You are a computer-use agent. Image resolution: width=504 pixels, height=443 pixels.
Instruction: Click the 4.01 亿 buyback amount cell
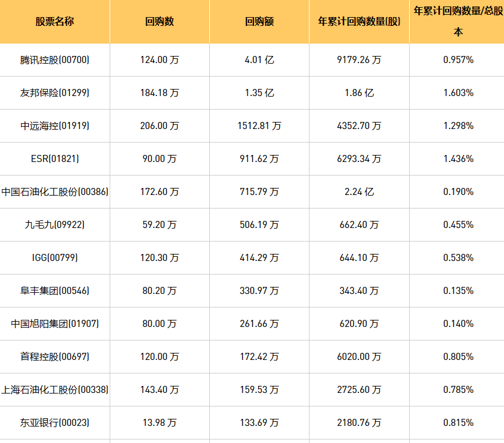click(x=259, y=59)
